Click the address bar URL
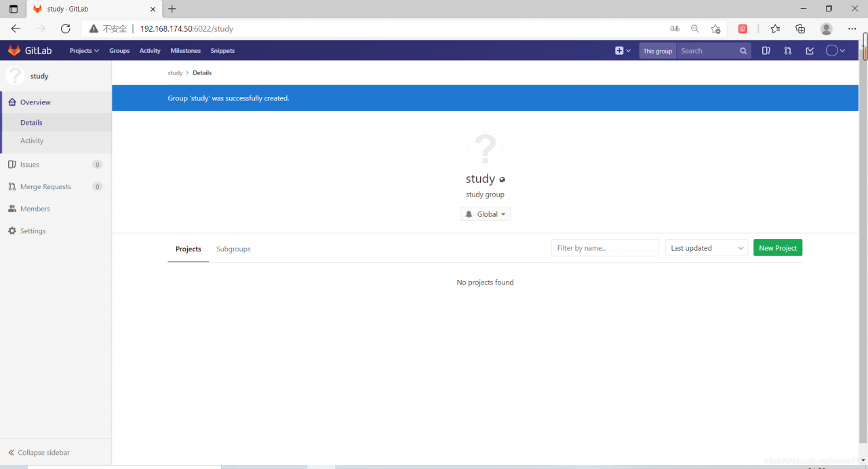The width and height of the screenshot is (868, 469). pos(186,29)
